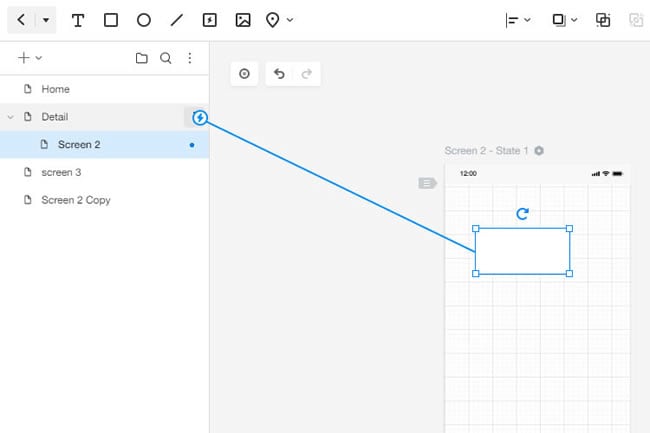Open the add screen dropdown chevron
This screenshot has width=650, height=433.
pyautogui.click(x=39, y=58)
